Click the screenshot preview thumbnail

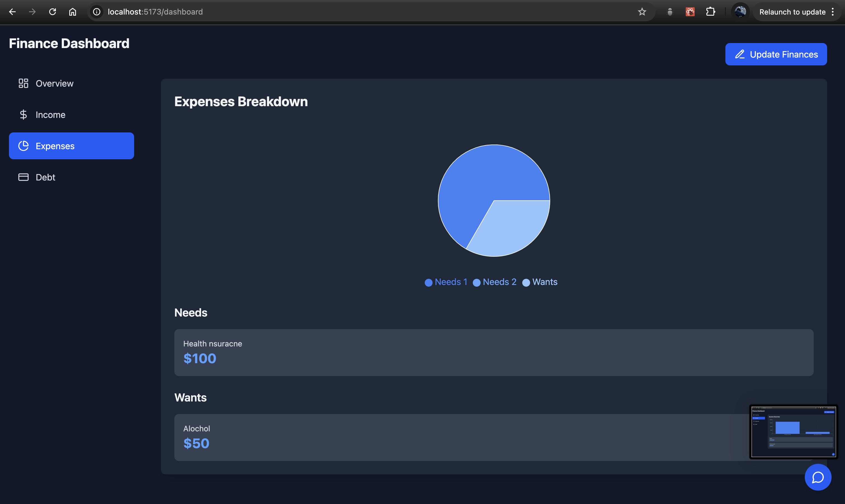tap(793, 432)
